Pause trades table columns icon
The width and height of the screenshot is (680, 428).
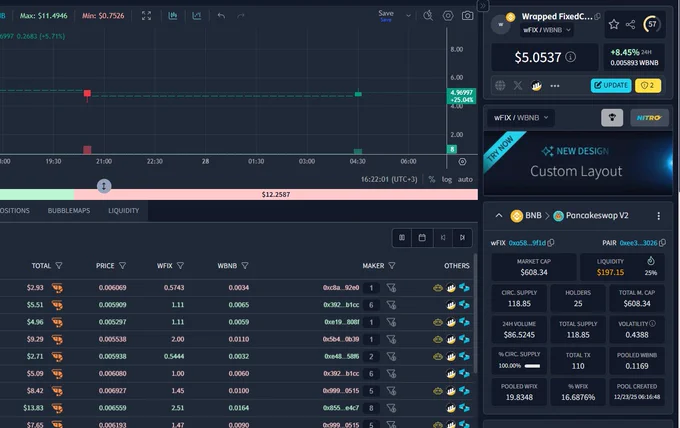(x=402, y=238)
